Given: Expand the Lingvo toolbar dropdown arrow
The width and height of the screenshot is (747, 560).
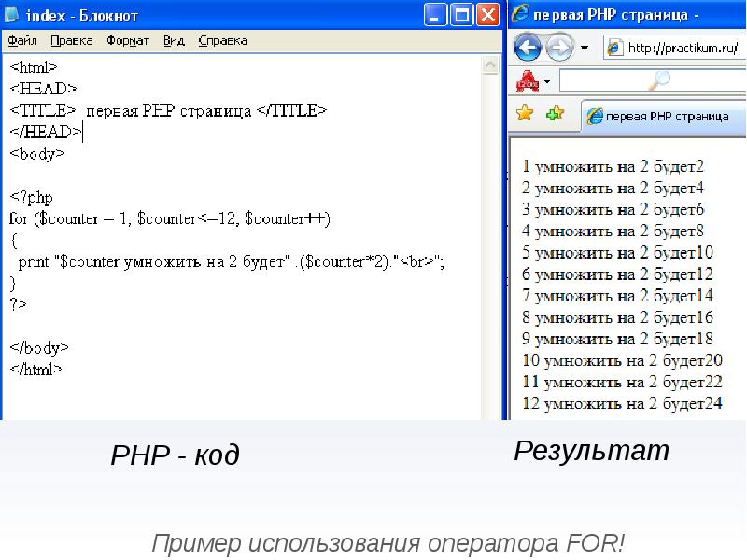Looking at the screenshot, I should pyautogui.click(x=547, y=81).
